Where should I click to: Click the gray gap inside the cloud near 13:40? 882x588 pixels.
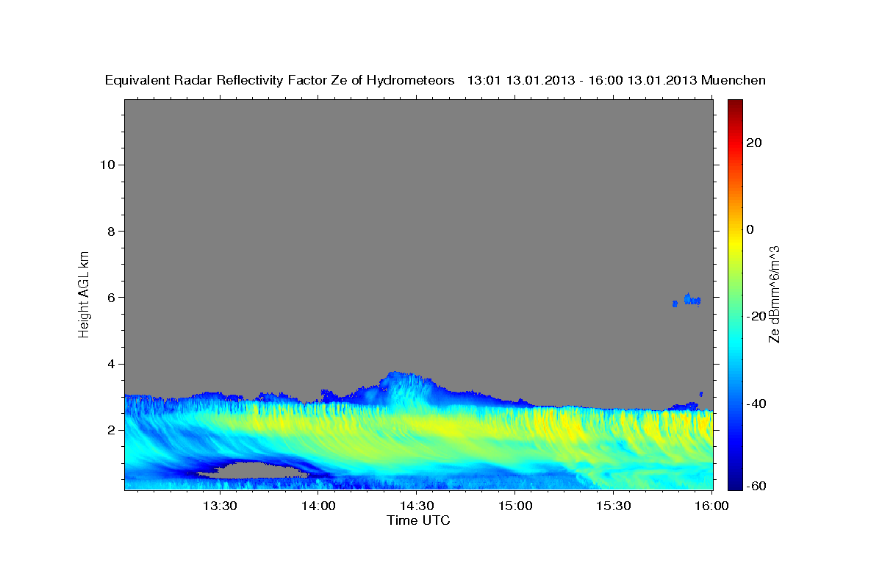point(252,470)
